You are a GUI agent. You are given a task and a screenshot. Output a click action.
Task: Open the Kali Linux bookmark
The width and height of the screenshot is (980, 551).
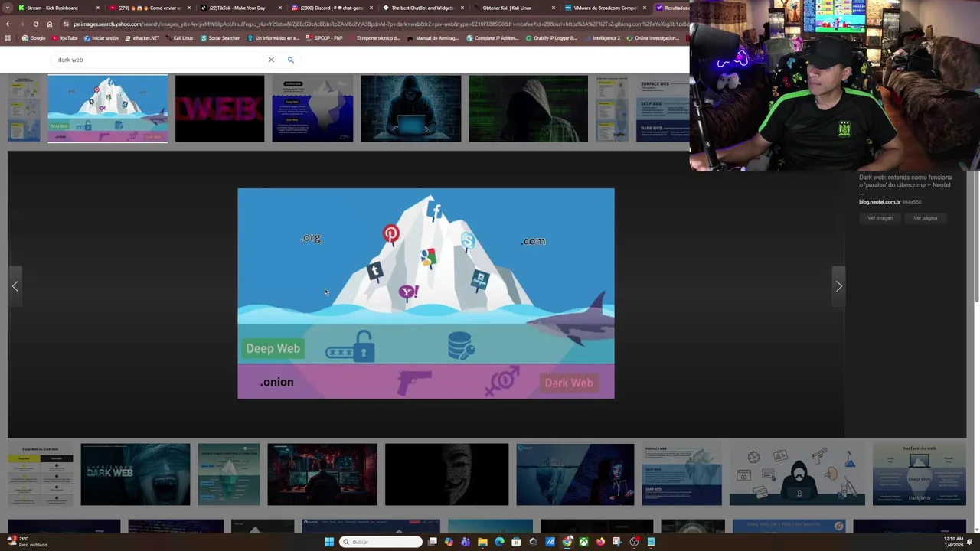pyautogui.click(x=180, y=38)
